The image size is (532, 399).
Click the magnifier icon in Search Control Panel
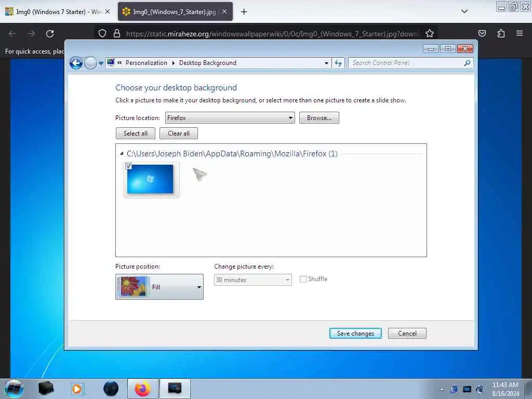coord(467,63)
